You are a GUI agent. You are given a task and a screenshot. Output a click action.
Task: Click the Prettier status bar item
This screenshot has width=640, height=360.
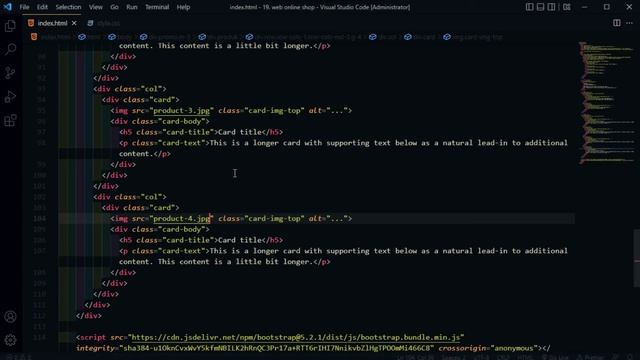[590, 358]
